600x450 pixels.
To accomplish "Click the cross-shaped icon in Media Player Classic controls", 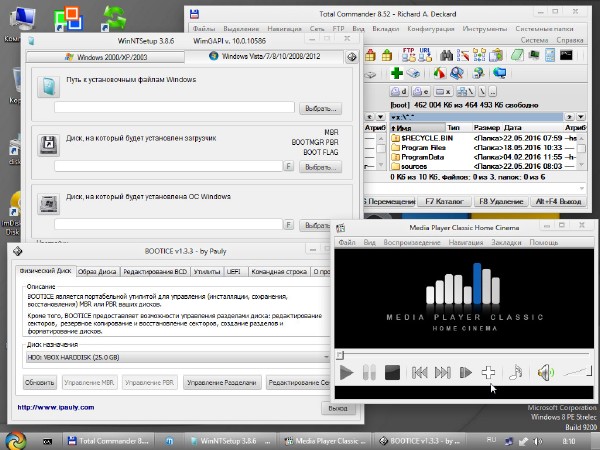I will tap(488, 372).
